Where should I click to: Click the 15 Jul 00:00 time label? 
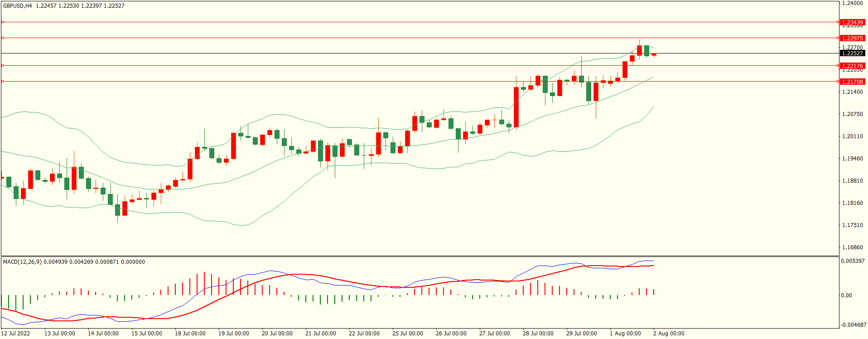[x=147, y=334]
